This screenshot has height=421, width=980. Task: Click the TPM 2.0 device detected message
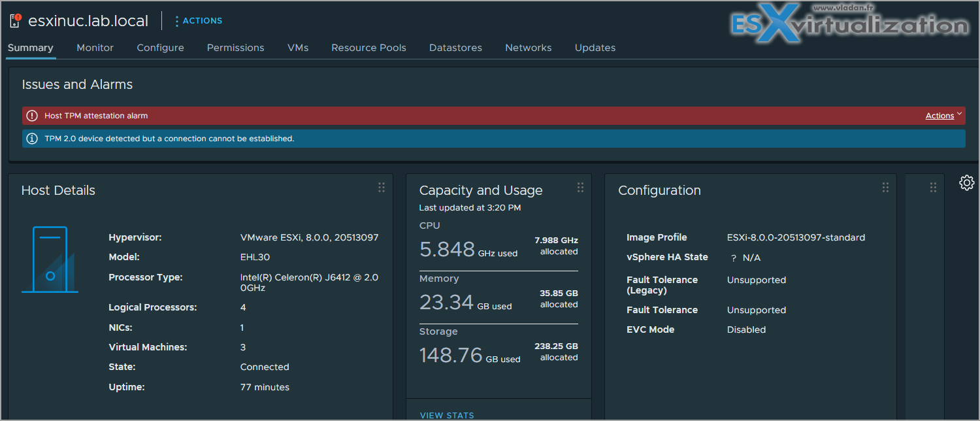169,139
